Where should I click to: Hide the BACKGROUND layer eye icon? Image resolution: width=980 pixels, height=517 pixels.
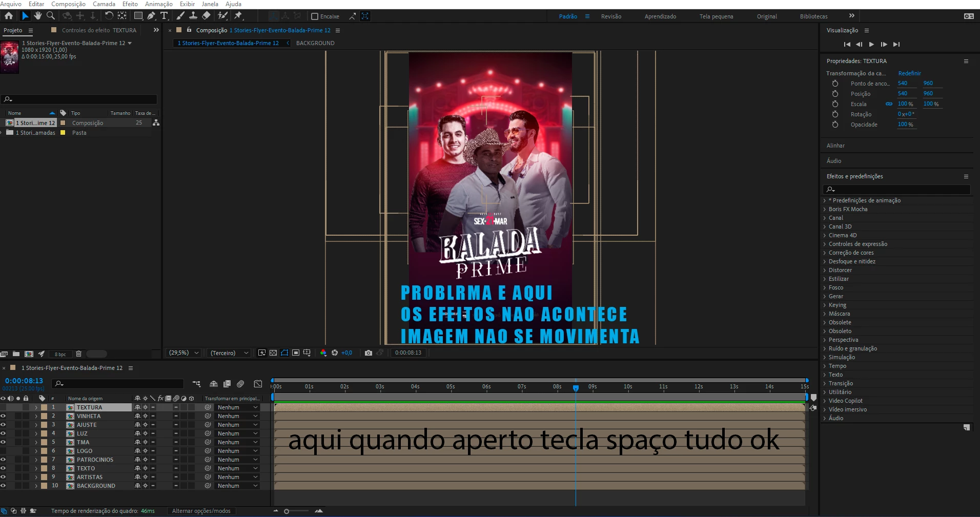[3, 486]
